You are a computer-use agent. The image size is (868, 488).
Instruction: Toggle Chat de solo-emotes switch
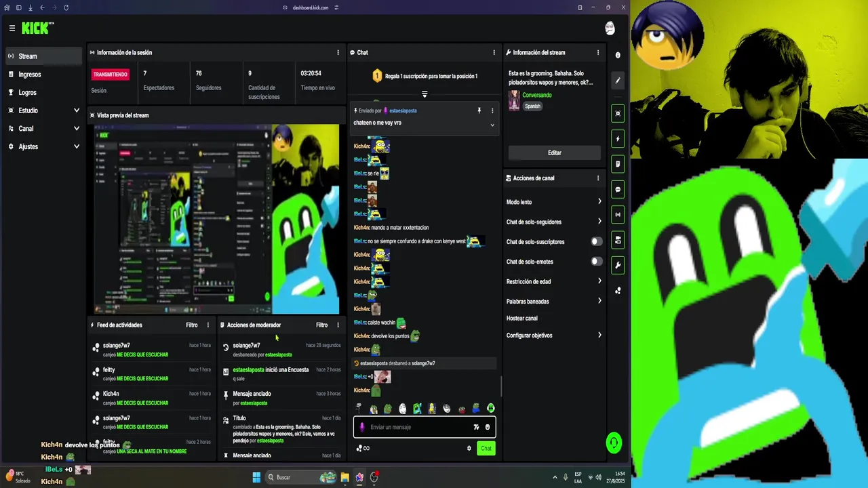596,261
